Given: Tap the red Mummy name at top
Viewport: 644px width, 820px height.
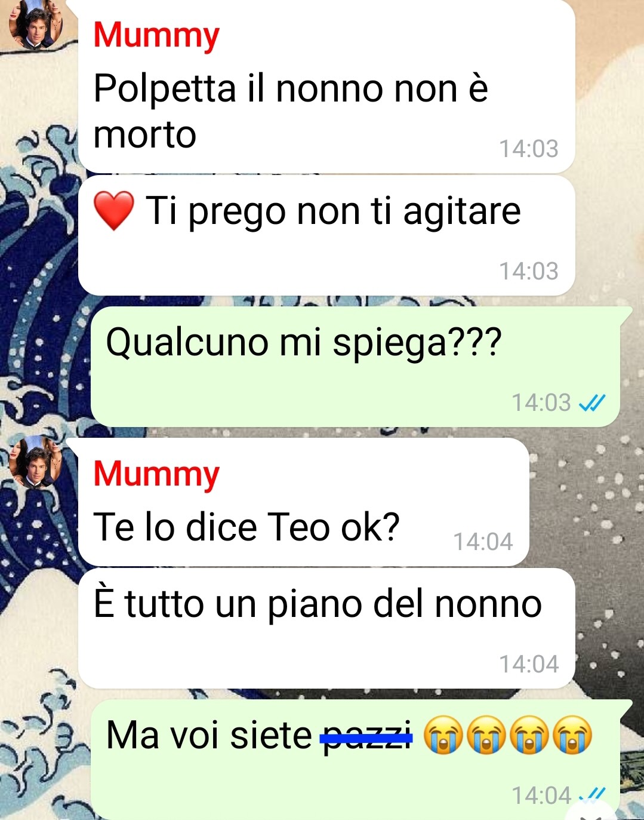Looking at the screenshot, I should tap(156, 35).
